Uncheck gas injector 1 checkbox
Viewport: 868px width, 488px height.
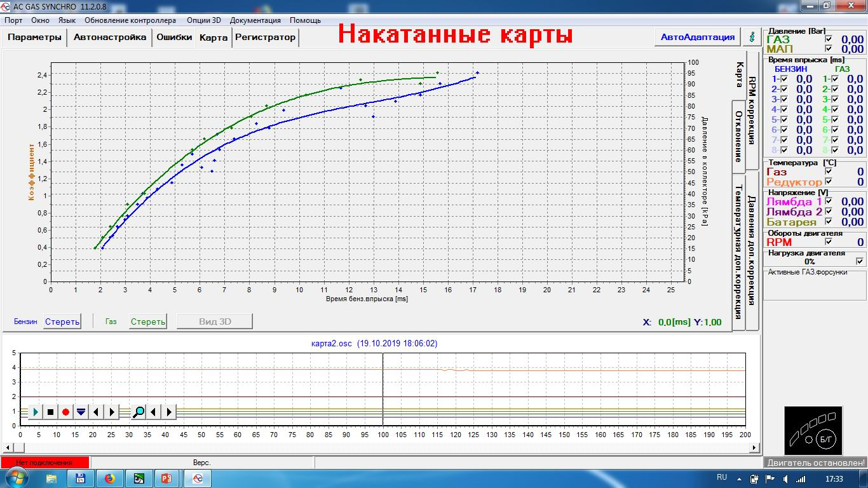834,79
